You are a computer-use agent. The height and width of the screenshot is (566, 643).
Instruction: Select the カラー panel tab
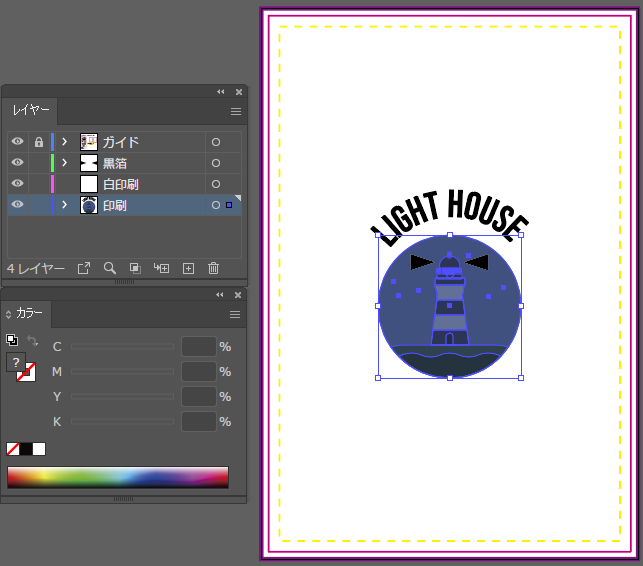[29, 313]
